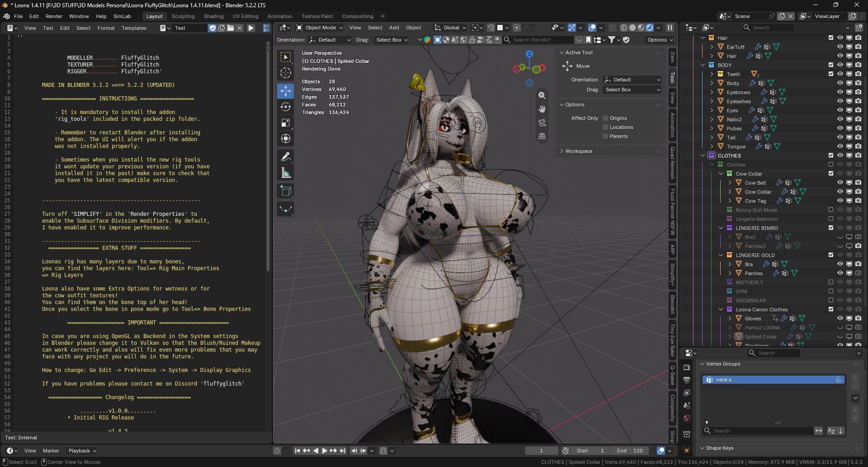Click the current frame number field

pyautogui.click(x=541, y=451)
